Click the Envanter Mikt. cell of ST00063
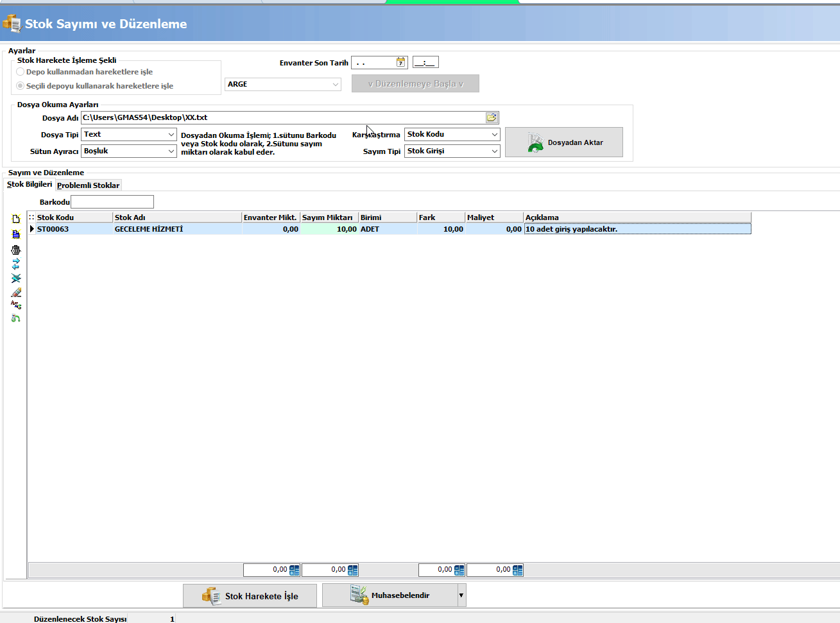 point(271,229)
